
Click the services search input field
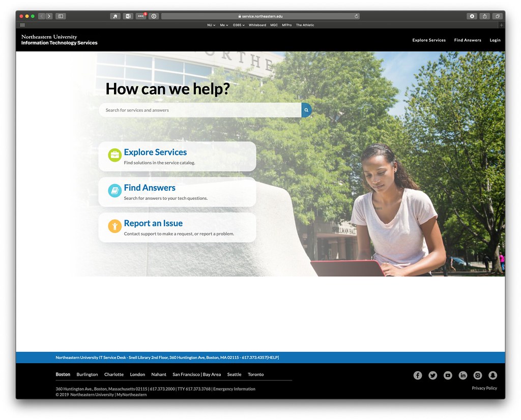(198, 110)
